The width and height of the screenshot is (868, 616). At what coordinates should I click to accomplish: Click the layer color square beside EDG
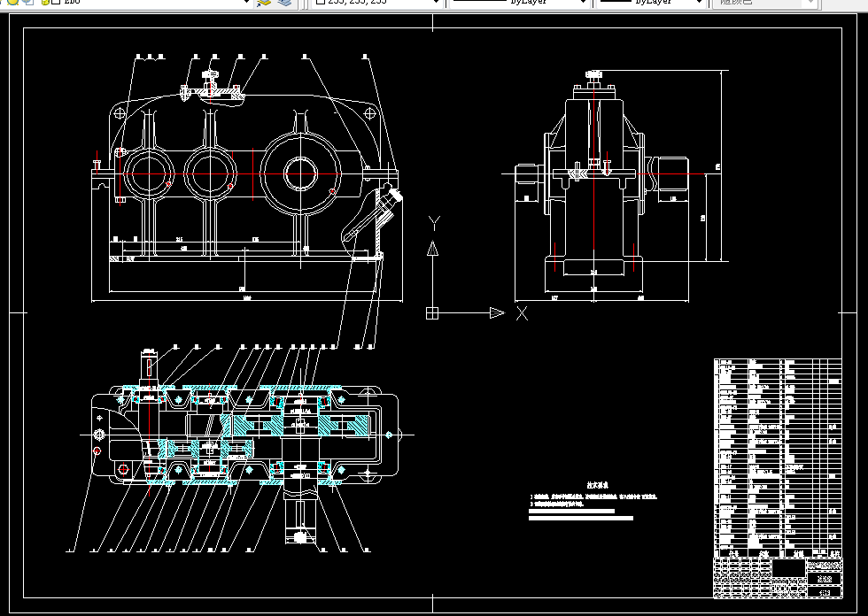pos(57,2)
